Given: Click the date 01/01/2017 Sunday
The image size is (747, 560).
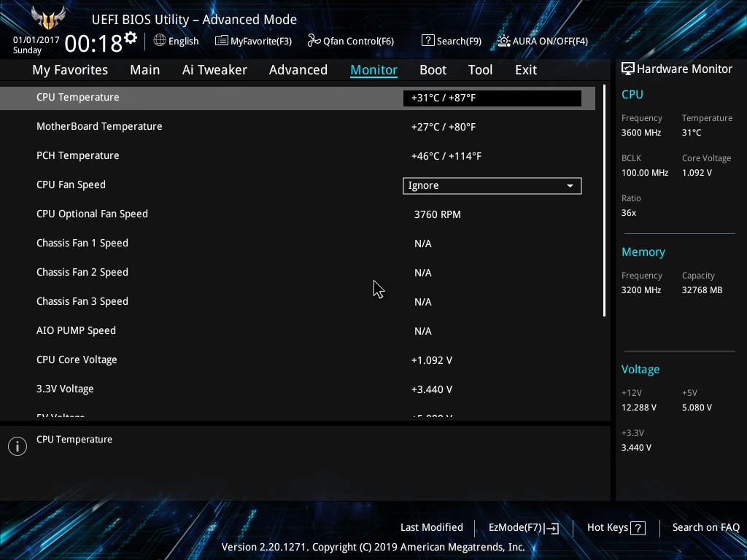Looking at the screenshot, I should [x=36, y=45].
